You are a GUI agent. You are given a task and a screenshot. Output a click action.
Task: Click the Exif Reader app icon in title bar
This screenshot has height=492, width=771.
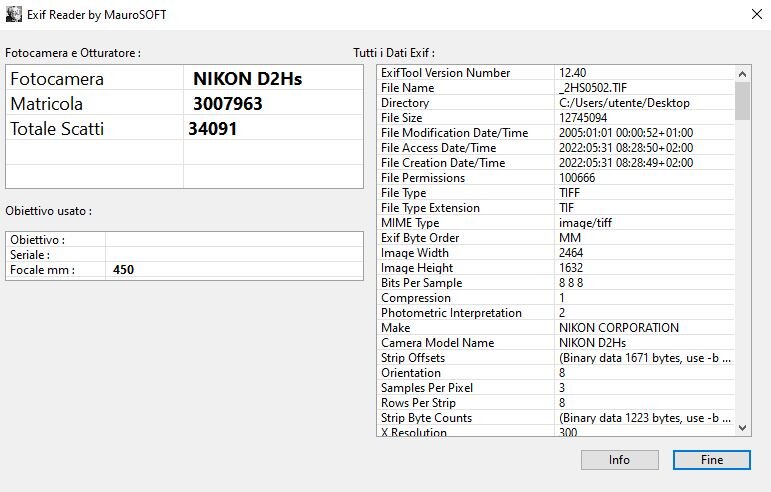click(x=13, y=14)
